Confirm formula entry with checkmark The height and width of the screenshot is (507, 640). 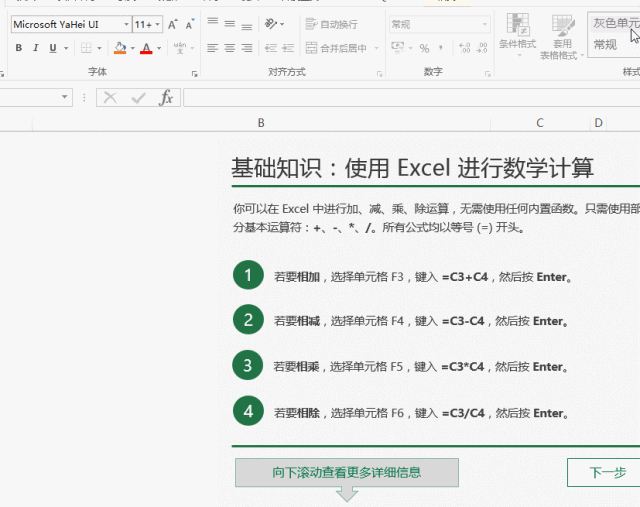click(139, 98)
